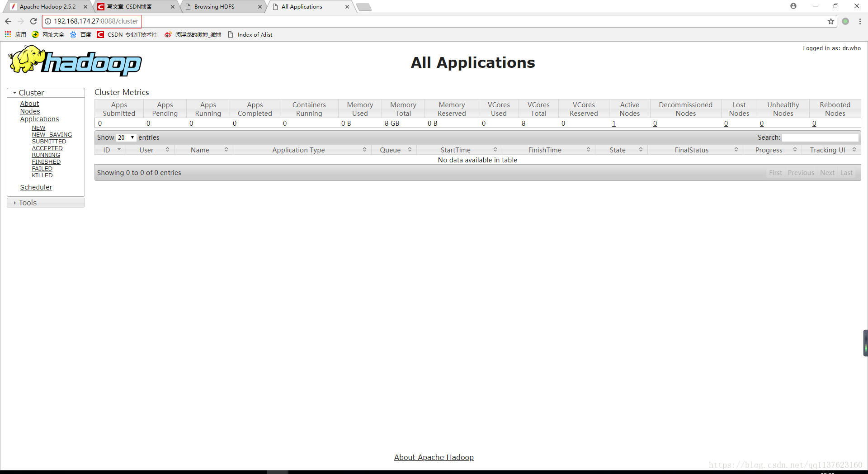Open the 网址大全 bookmark
The width and height of the screenshot is (868, 474).
(x=48, y=34)
